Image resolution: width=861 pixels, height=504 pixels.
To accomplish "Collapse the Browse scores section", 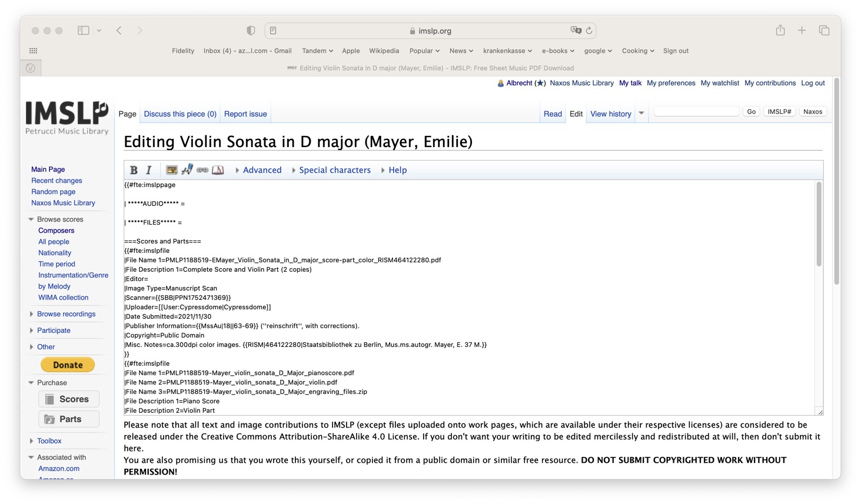I will (56, 219).
